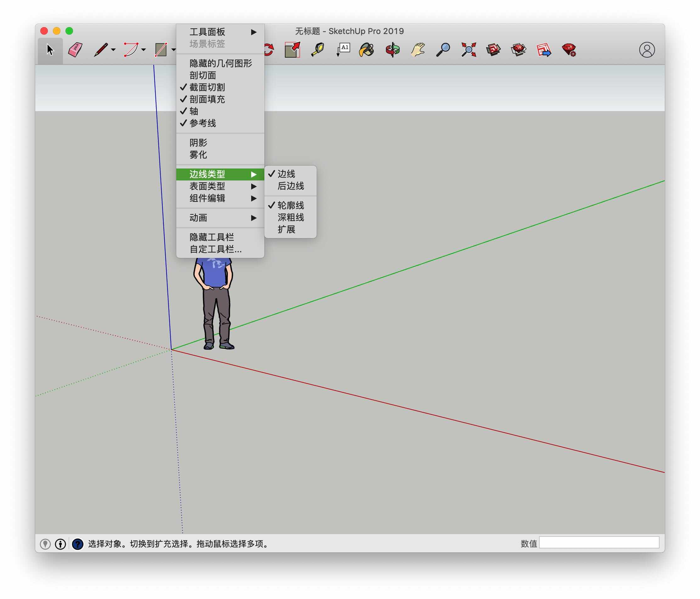Select the Pencil line tool
700x599 pixels.
click(101, 50)
